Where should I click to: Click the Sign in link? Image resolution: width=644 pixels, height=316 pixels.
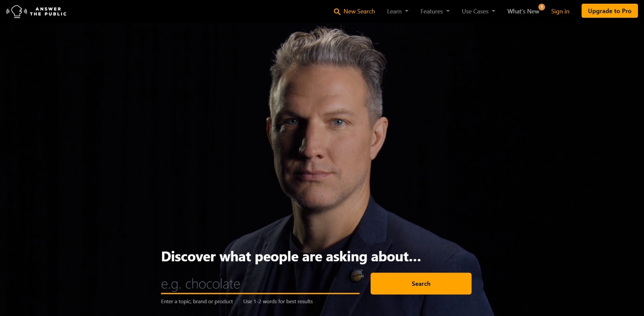click(x=560, y=11)
